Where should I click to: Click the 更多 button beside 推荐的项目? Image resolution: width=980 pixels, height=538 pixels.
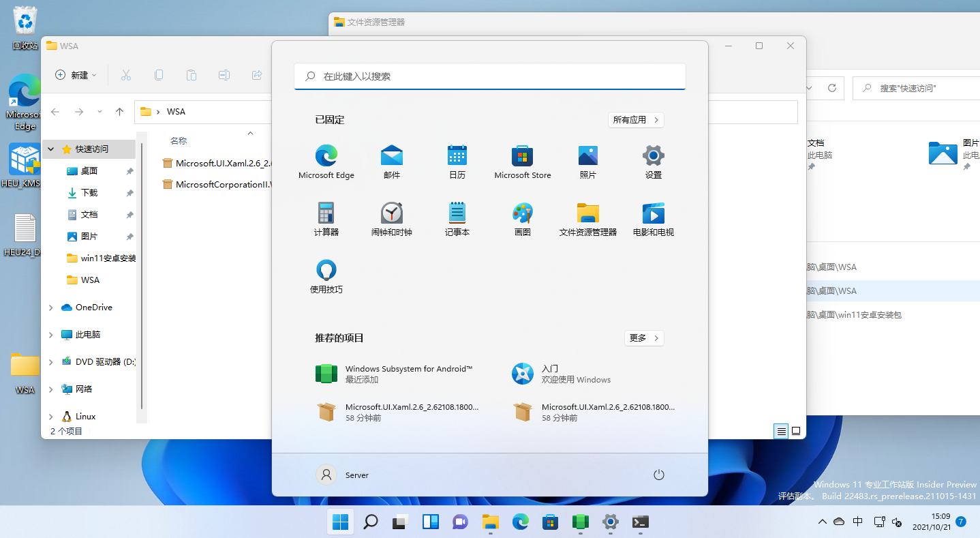(x=644, y=338)
